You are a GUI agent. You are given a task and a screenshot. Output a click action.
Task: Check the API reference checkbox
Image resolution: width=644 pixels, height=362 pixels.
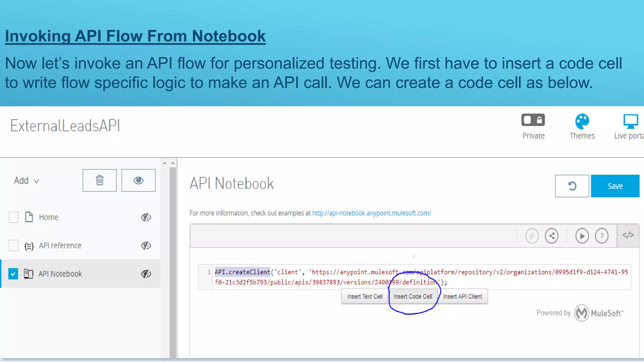click(14, 245)
